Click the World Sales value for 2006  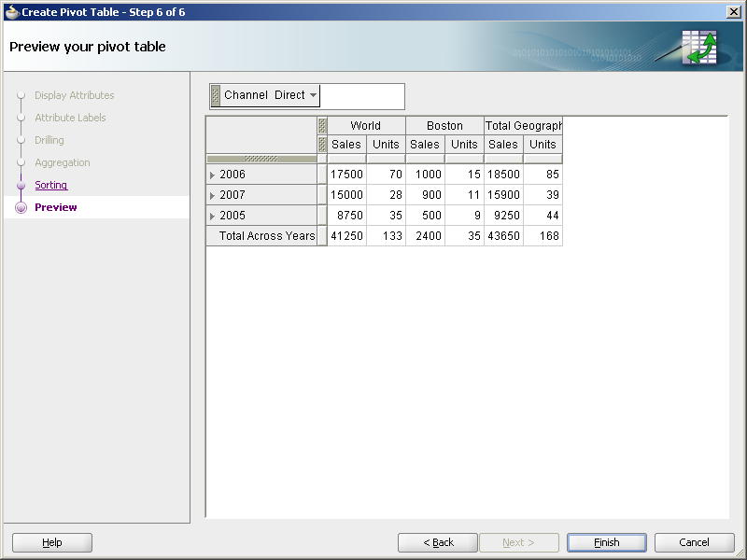(x=345, y=175)
